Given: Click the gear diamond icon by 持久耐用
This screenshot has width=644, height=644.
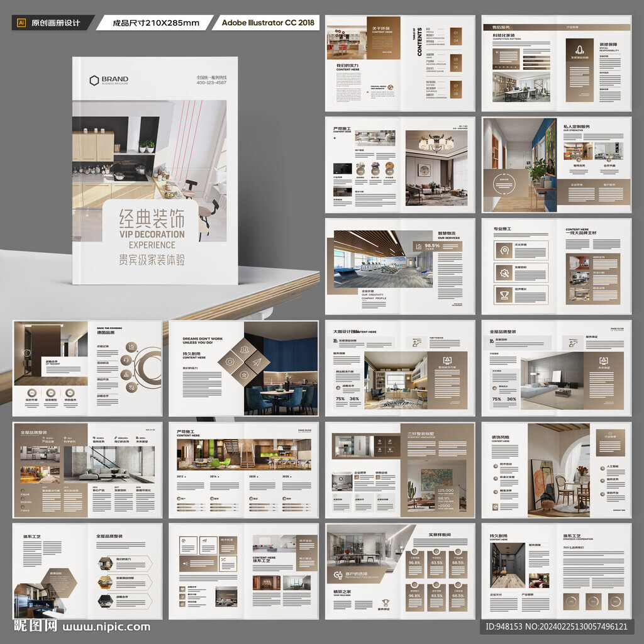Looking at the screenshot, I should (x=230, y=362).
